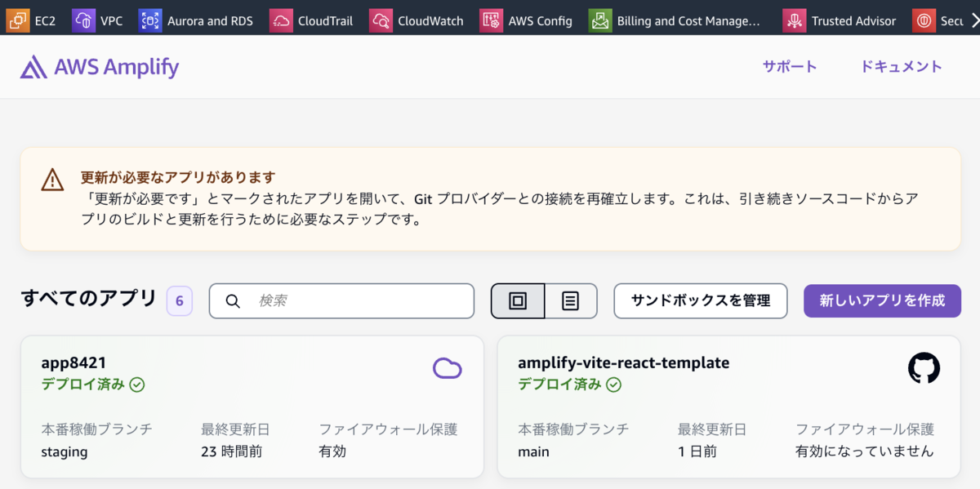
Task: Select the CloudTrail bookmark label
Action: point(325,21)
